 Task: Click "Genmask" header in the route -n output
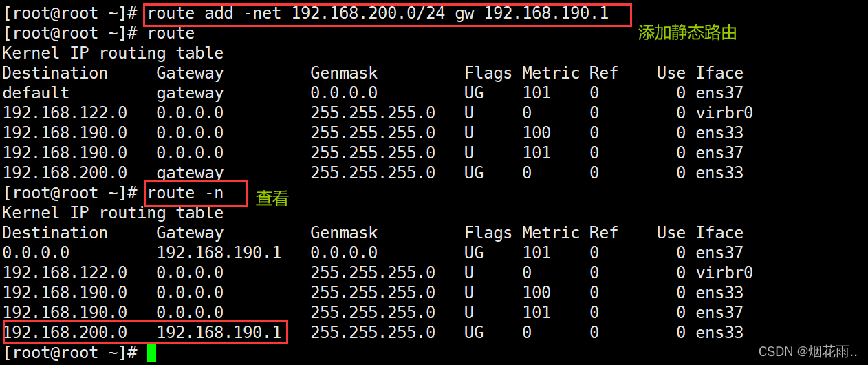pos(344,233)
